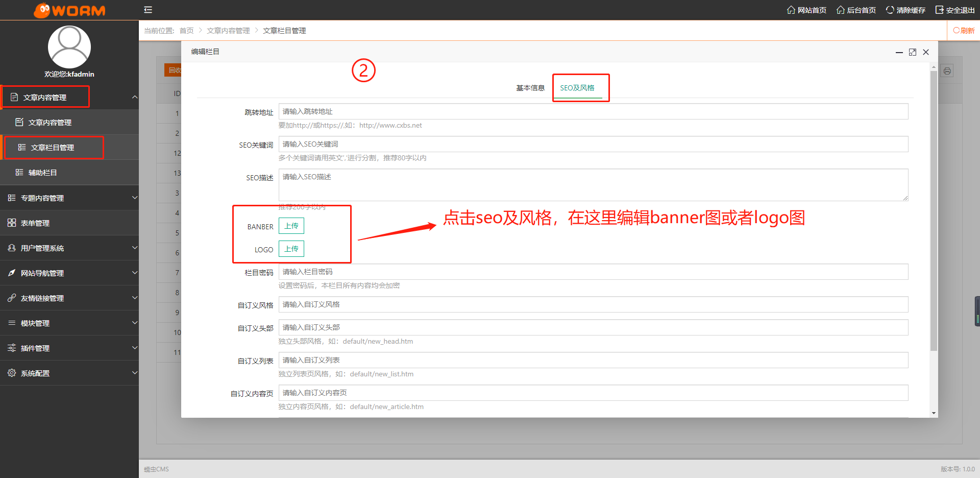The height and width of the screenshot is (478, 980).
Task: Click the SEO关键词 input field
Action: [593, 144]
